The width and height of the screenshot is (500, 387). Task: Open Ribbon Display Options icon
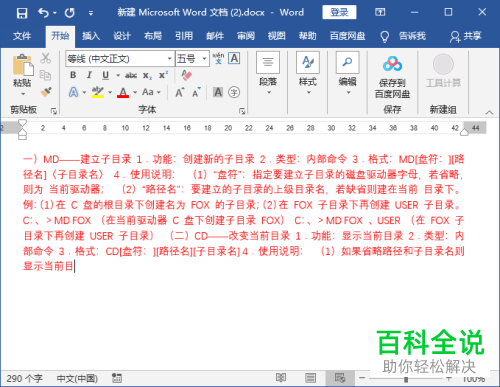point(380,12)
